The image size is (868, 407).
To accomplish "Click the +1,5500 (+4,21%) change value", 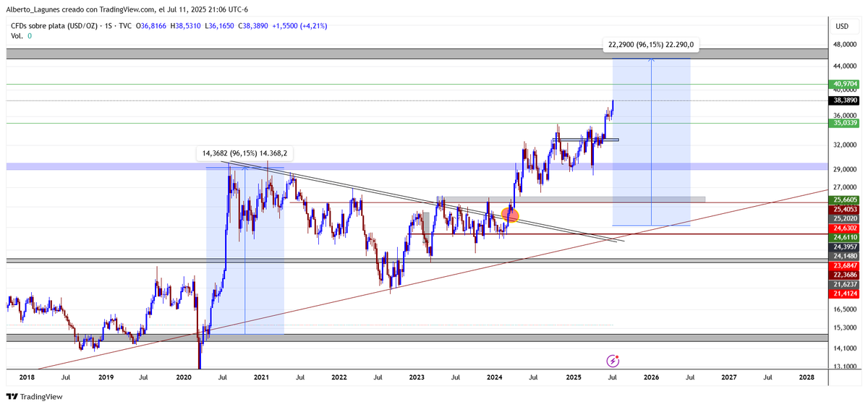I will pyautogui.click(x=300, y=26).
